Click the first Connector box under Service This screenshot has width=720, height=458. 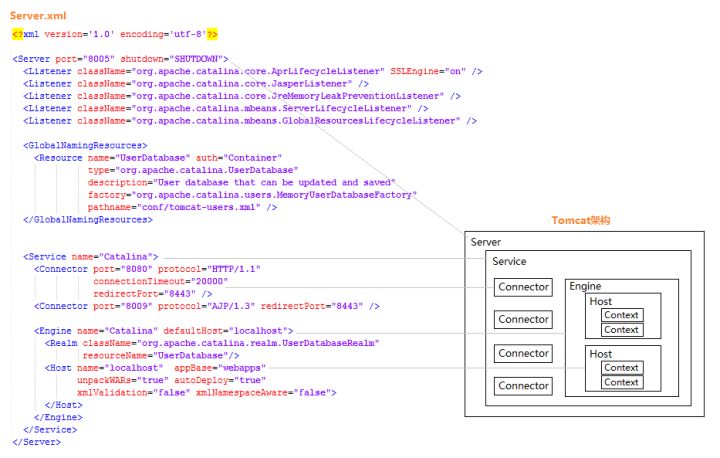(x=523, y=287)
